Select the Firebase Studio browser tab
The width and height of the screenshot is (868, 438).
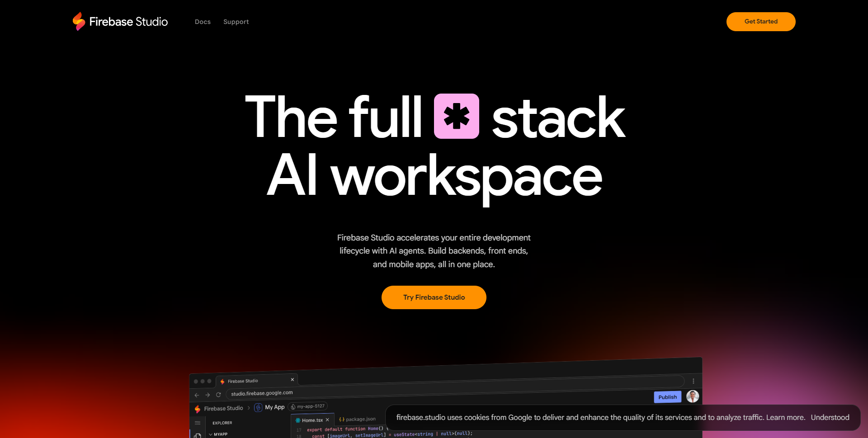(x=256, y=381)
